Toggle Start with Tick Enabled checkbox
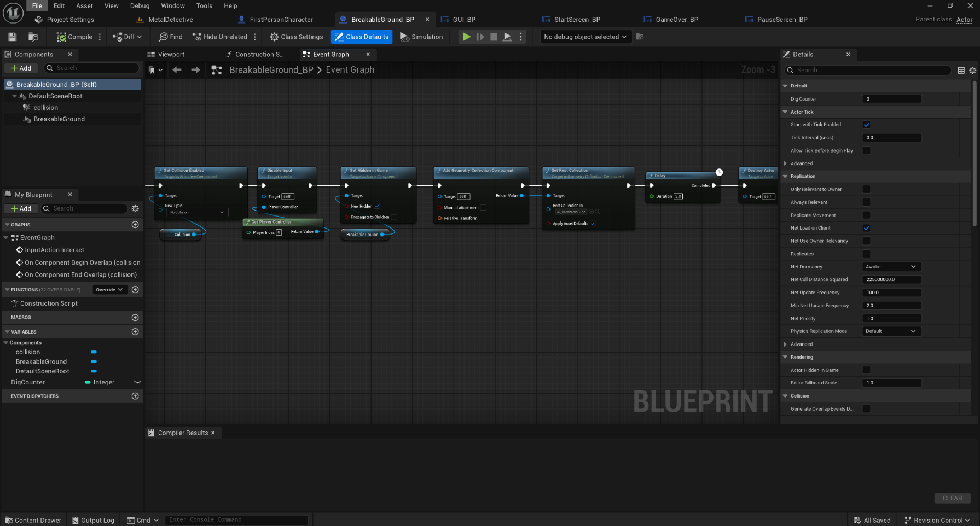Viewport: 980px width, 526px height. tap(866, 125)
